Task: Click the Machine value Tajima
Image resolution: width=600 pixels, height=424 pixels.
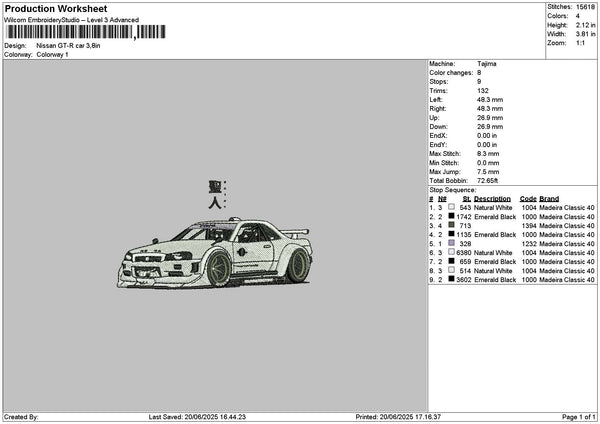Action: click(x=487, y=64)
